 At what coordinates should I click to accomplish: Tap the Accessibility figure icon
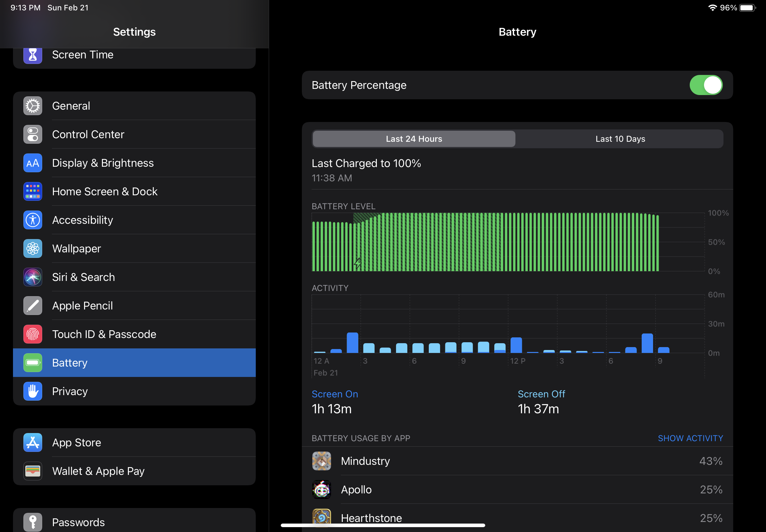click(x=33, y=220)
